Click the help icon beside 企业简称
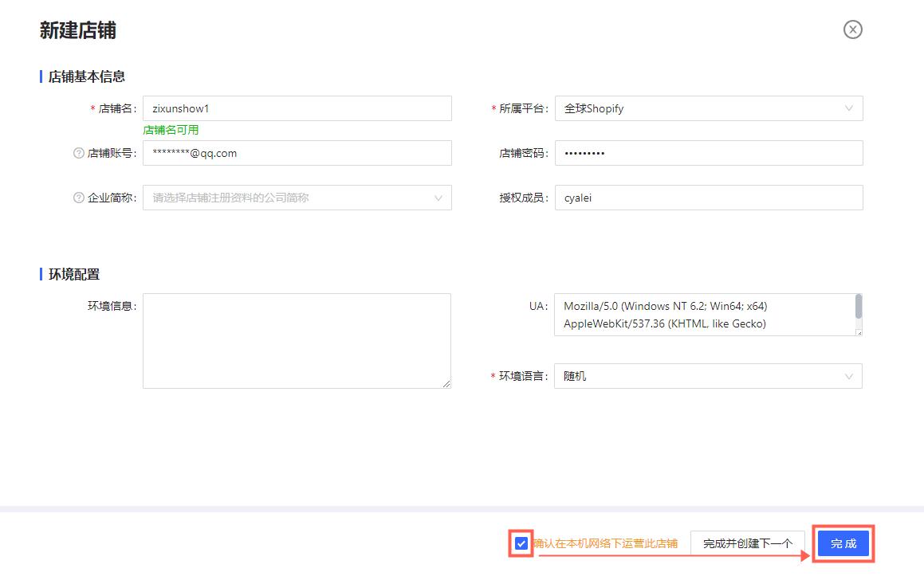This screenshot has width=924, height=576. coord(79,198)
